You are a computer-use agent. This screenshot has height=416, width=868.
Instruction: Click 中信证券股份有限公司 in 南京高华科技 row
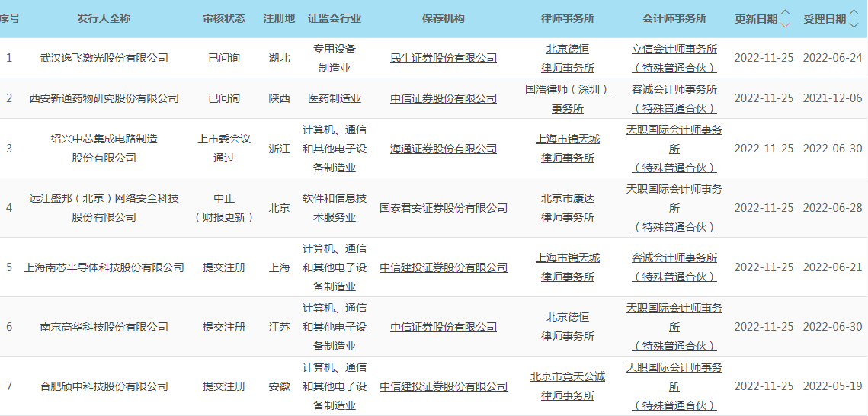[444, 327]
